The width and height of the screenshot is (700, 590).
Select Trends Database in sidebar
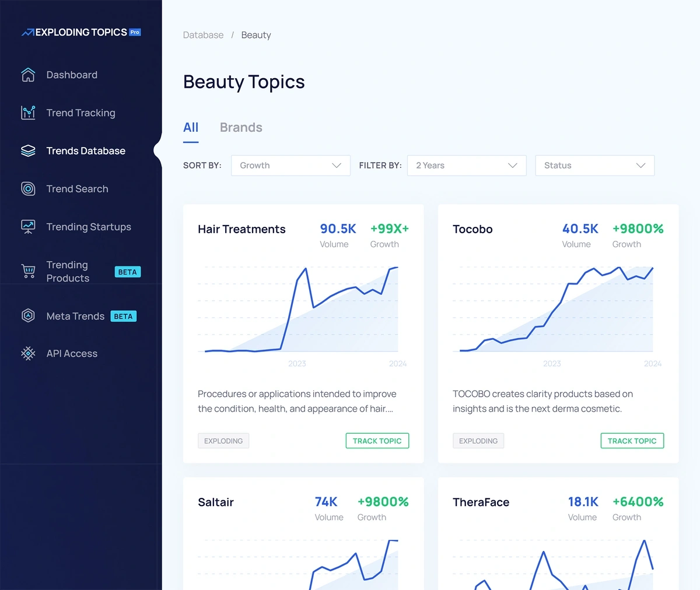(86, 151)
